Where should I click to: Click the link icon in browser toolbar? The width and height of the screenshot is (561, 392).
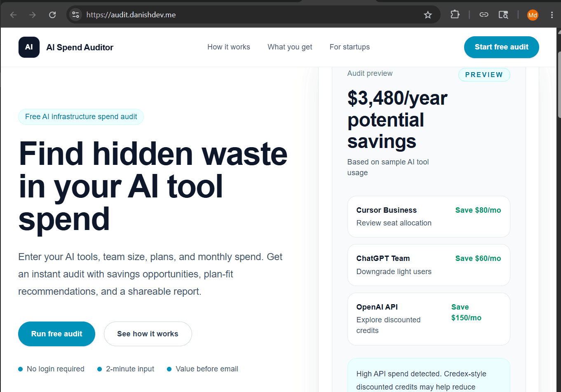484,15
